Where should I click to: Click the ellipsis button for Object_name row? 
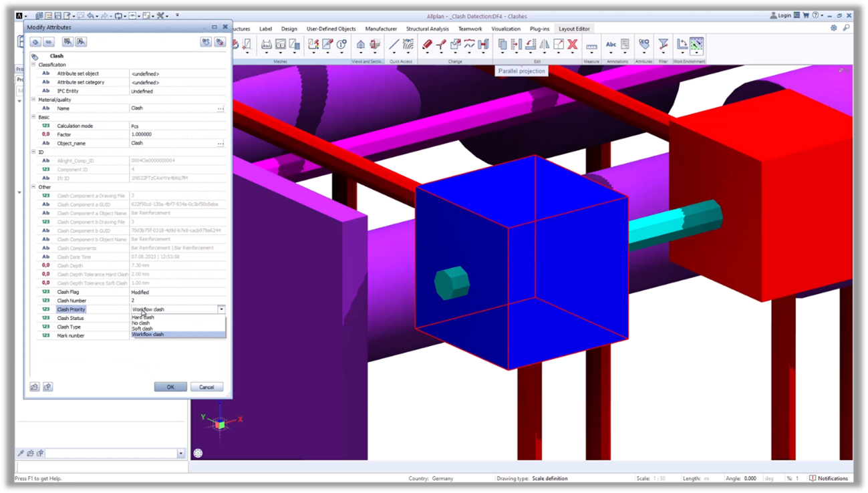point(221,143)
